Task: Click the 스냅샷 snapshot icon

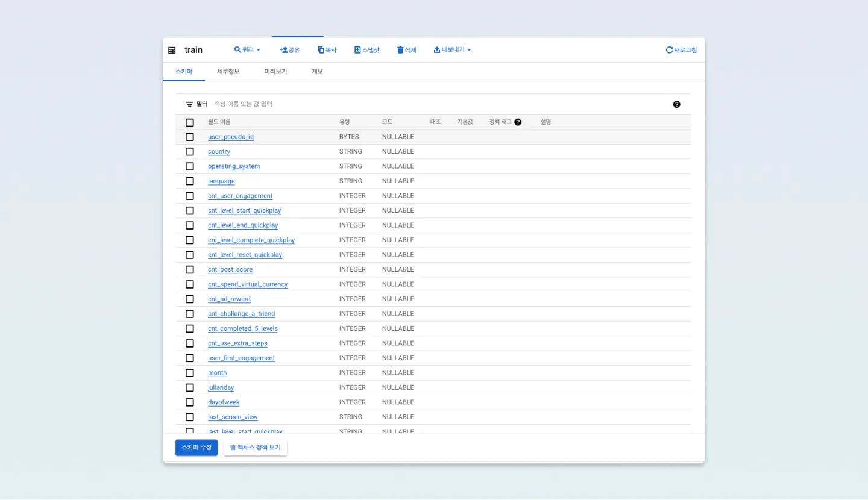Action: pos(357,50)
